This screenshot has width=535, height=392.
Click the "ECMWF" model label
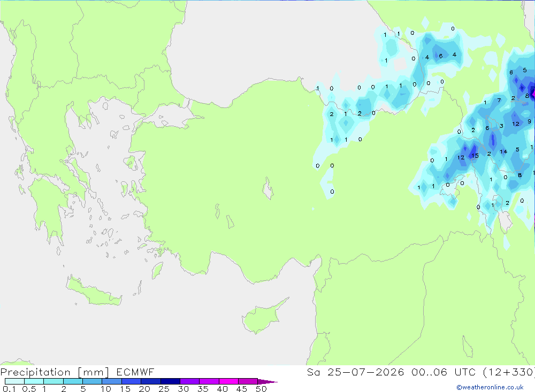(x=135, y=372)
